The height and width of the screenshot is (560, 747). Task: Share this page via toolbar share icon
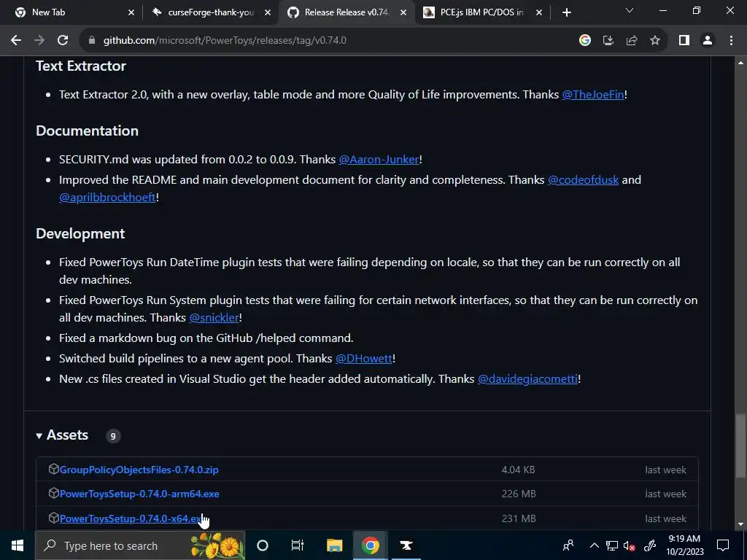tap(632, 41)
